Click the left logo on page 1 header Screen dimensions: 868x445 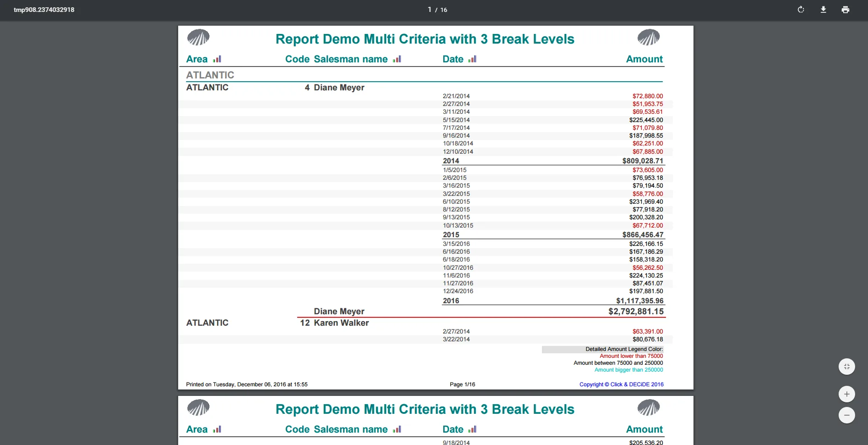198,37
